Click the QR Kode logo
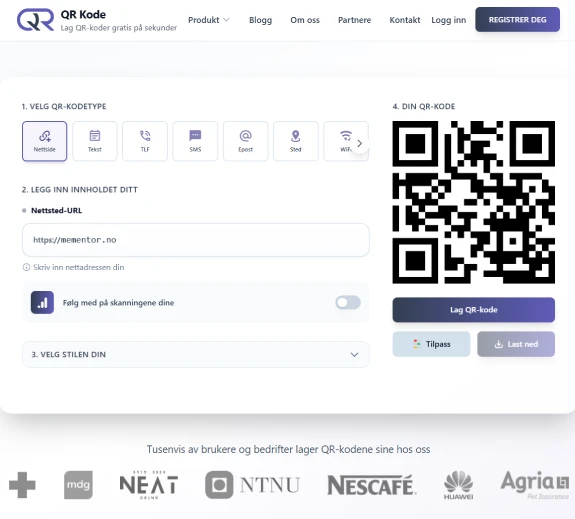 [x=36, y=20]
